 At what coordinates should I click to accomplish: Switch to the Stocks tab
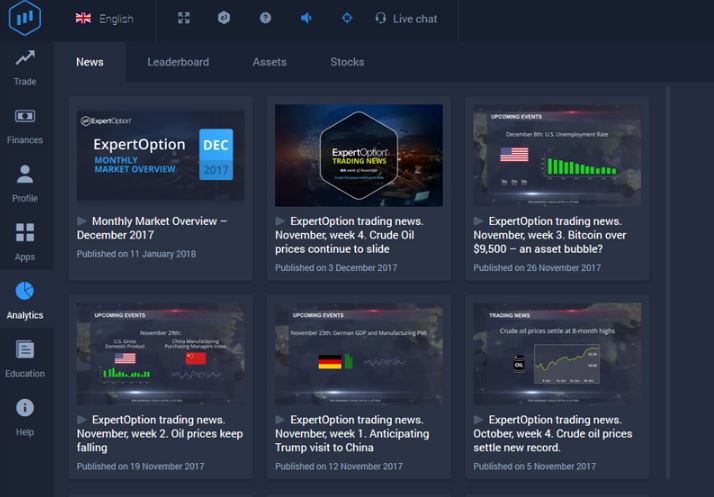(x=347, y=62)
